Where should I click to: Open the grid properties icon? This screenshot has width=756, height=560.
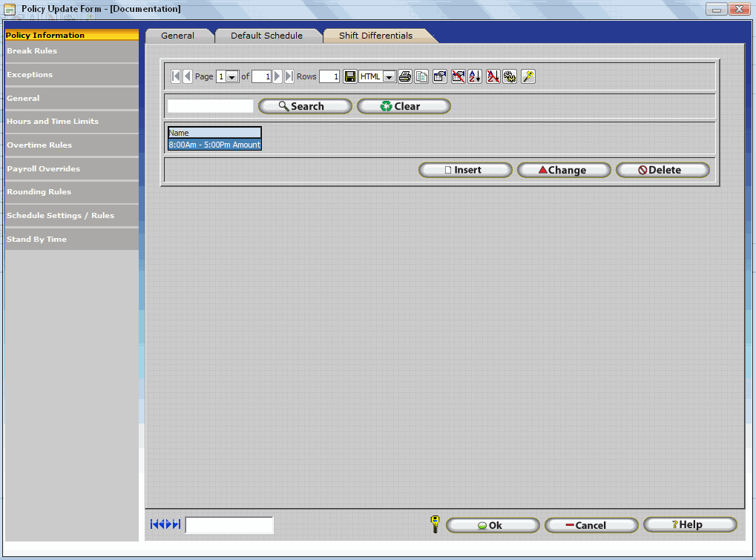[439, 76]
